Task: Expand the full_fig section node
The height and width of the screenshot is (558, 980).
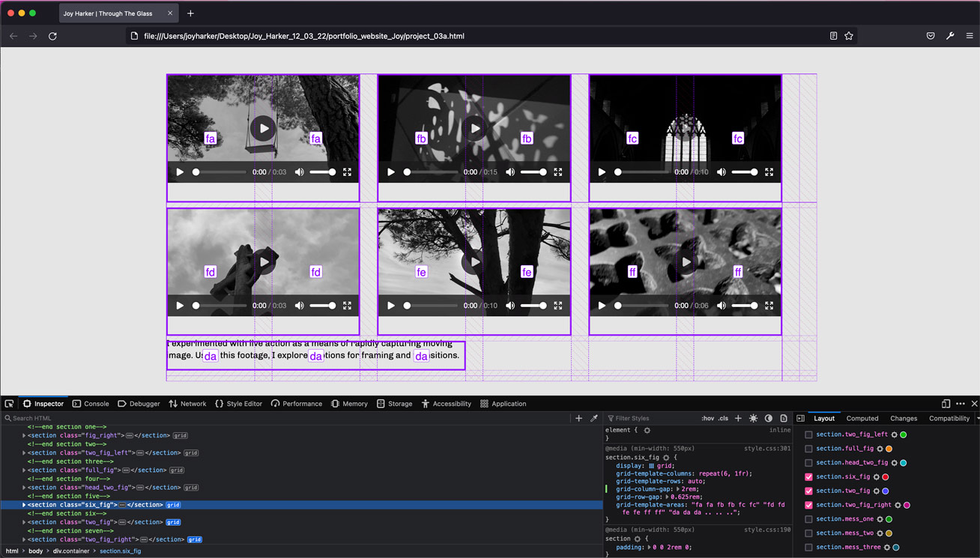Action: click(24, 470)
